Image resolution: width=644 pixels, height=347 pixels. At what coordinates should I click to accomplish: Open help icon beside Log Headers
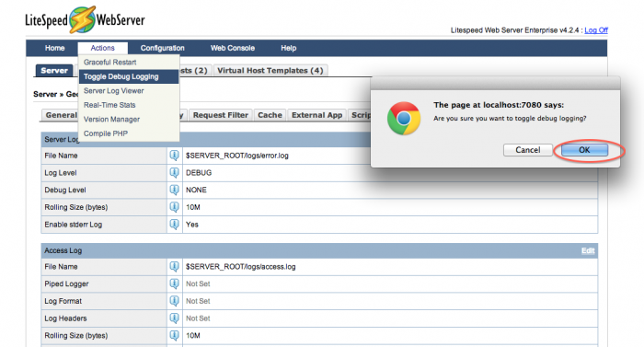click(174, 318)
